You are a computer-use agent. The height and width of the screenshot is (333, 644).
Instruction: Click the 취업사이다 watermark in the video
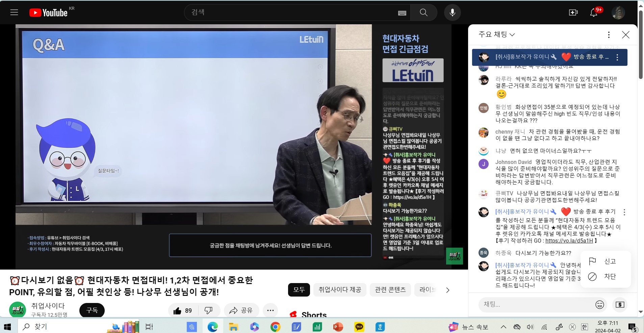(x=454, y=256)
